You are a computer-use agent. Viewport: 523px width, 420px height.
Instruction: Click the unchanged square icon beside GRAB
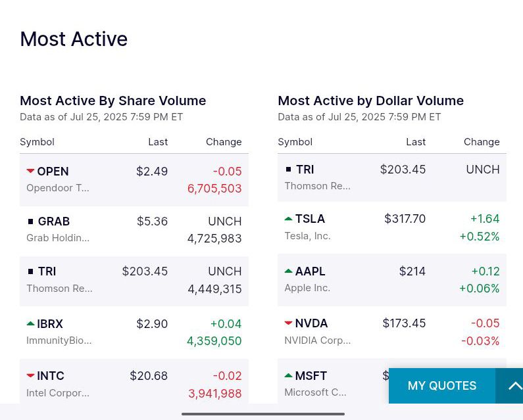[x=30, y=222]
